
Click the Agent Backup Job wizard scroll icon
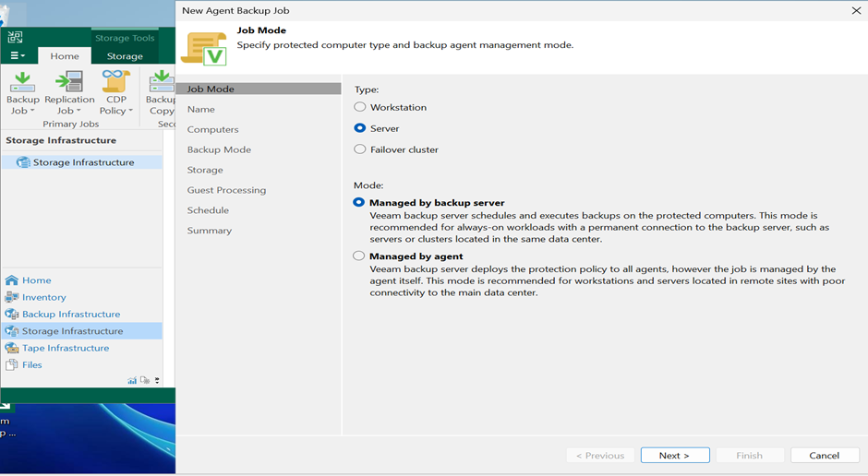[x=204, y=49]
